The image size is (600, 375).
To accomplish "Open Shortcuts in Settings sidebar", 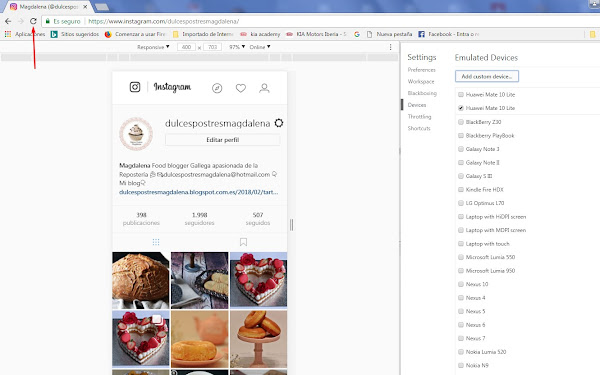I will tap(419, 128).
